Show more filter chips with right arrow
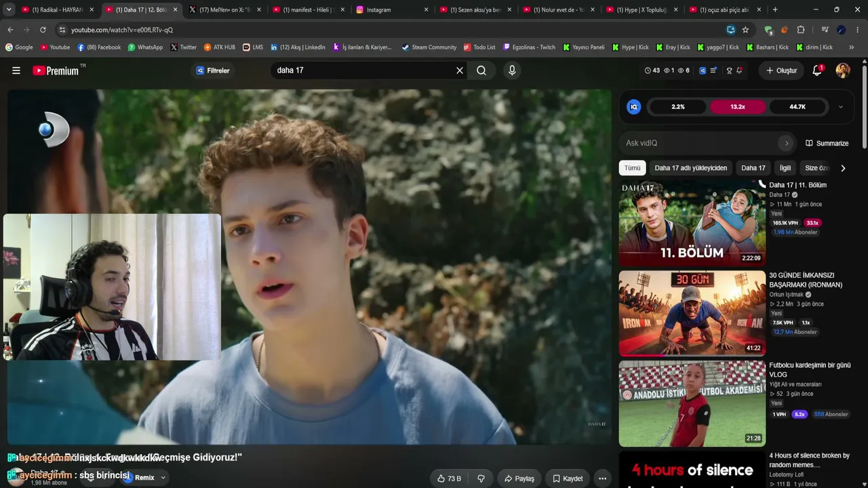 point(843,168)
